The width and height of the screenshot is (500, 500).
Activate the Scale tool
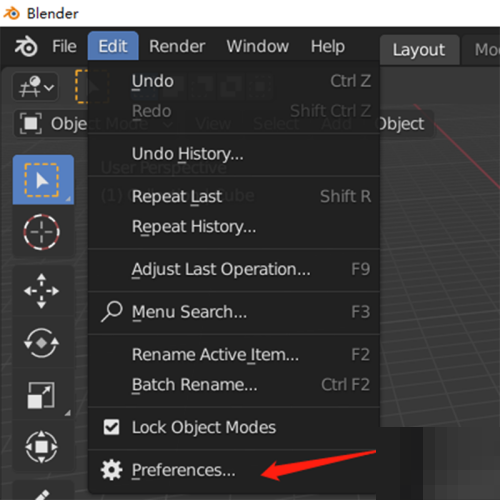42,395
